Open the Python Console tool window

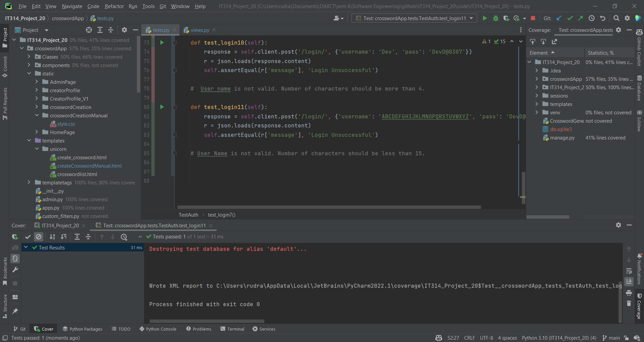[158, 329]
